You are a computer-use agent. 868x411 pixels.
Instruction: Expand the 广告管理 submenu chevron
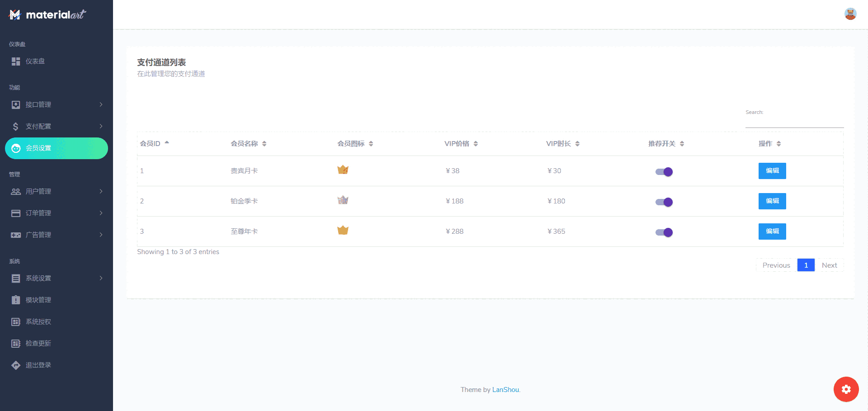pos(101,235)
